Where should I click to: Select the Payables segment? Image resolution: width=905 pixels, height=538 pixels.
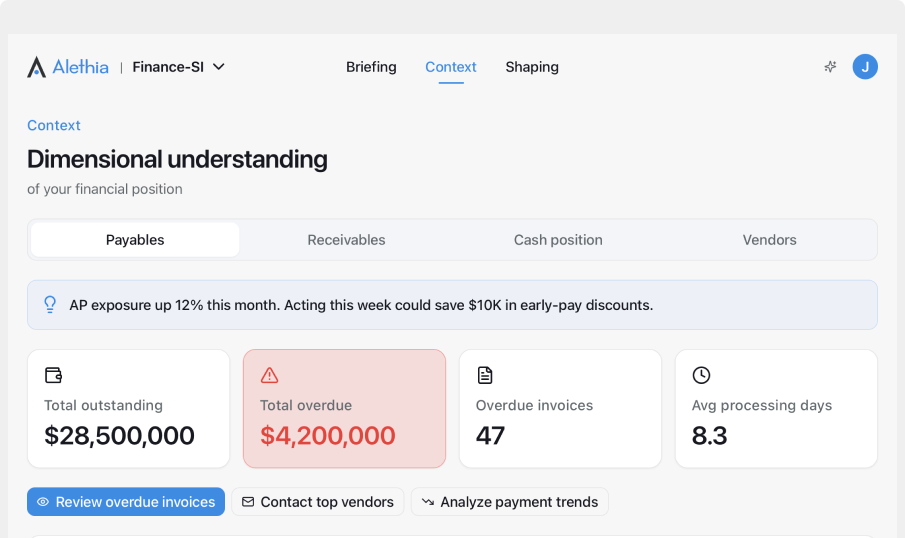pos(135,240)
